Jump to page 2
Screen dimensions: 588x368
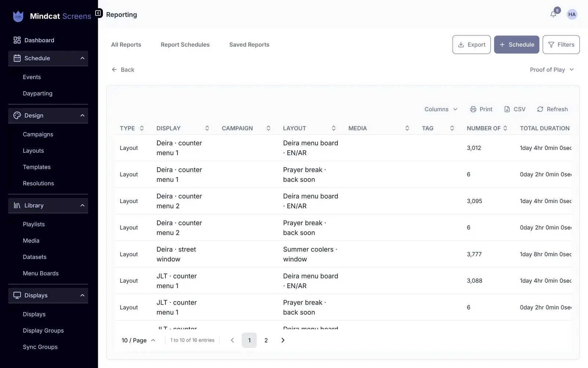(266, 340)
